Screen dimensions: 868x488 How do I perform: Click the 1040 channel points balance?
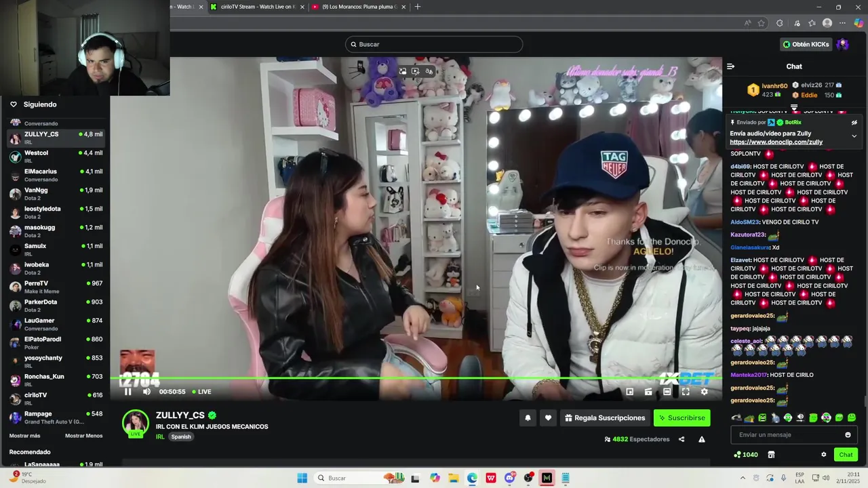746,455
